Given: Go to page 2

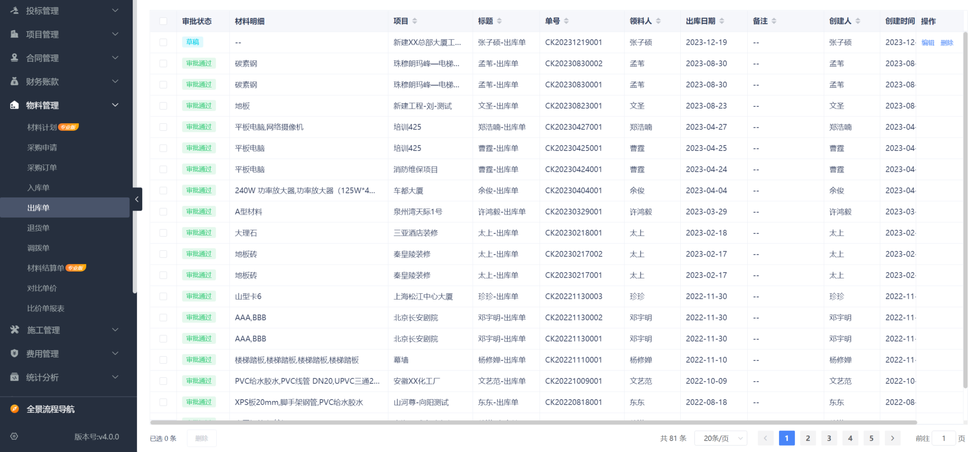Looking at the screenshot, I should pos(808,438).
